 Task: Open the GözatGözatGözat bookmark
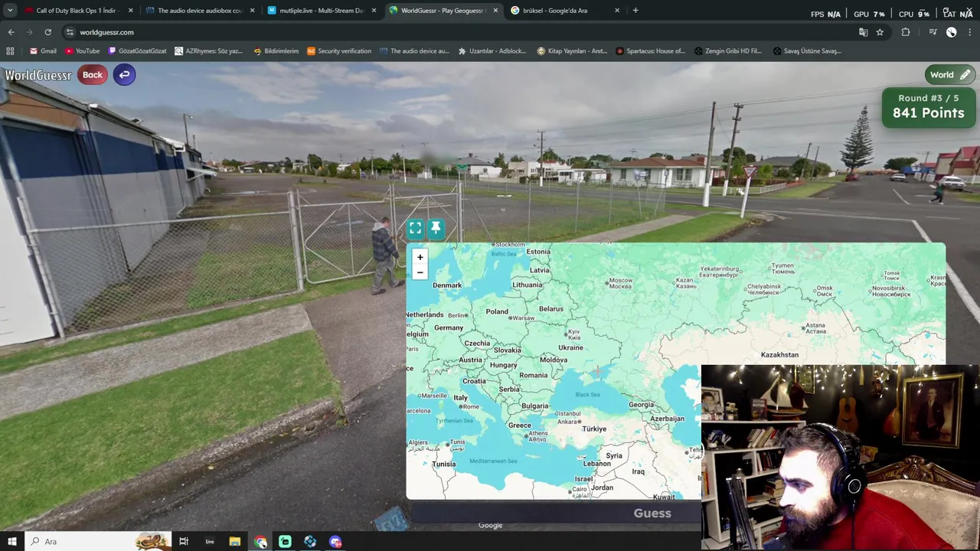click(x=138, y=51)
